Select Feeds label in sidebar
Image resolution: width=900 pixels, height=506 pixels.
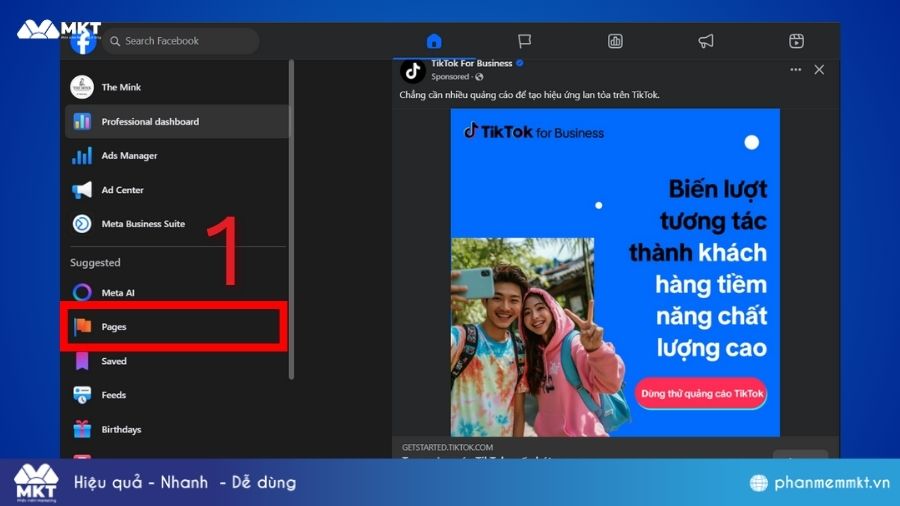click(114, 395)
